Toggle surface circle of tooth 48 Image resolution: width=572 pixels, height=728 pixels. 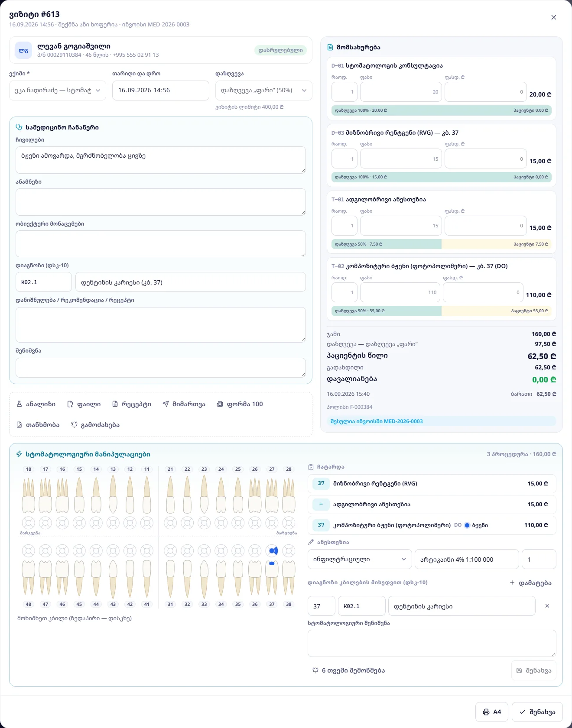click(29, 551)
